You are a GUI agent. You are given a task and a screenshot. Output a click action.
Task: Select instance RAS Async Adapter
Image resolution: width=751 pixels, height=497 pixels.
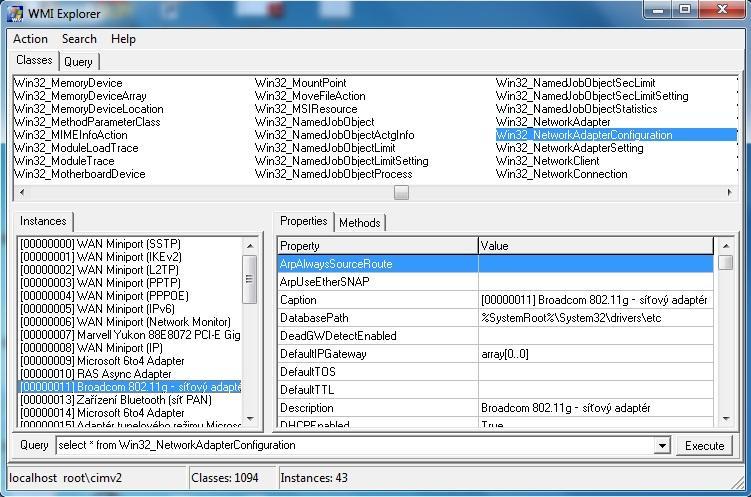(96, 373)
